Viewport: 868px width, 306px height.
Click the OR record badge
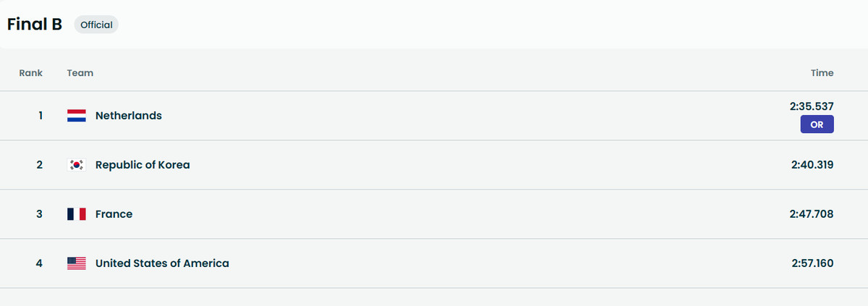[817, 124]
